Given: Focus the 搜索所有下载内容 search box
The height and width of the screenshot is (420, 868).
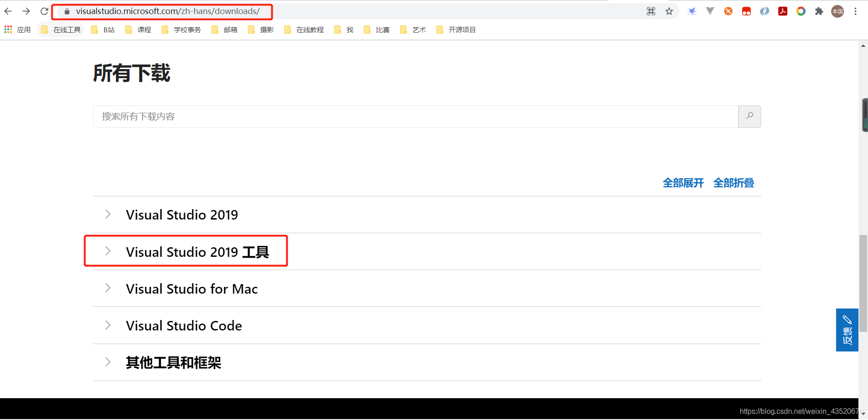Looking at the screenshot, I should pos(416,116).
